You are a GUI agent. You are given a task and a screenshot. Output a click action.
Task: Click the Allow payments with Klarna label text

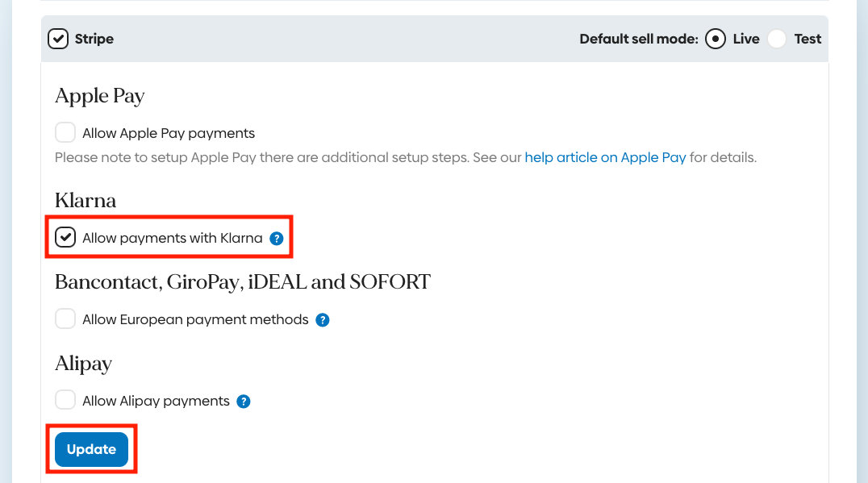tap(173, 238)
